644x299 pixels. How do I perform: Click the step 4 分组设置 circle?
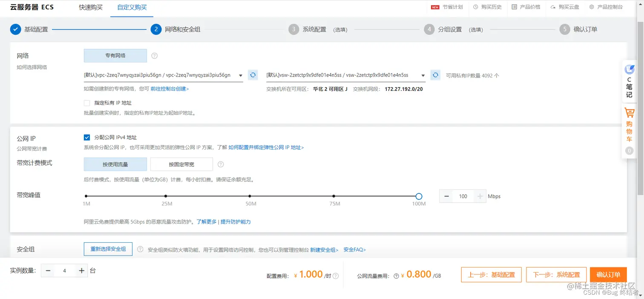click(x=429, y=29)
